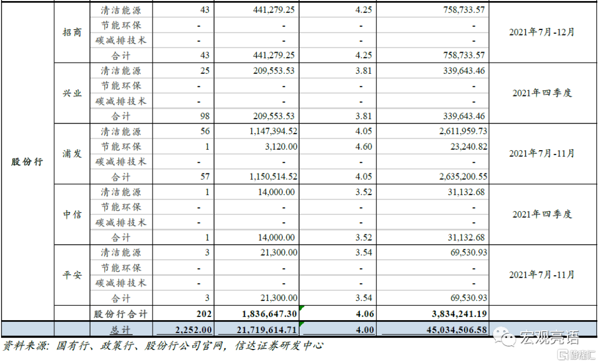Click the "2021年7月-12月" period cell
This screenshot has width=599, height=364.
coord(542,33)
